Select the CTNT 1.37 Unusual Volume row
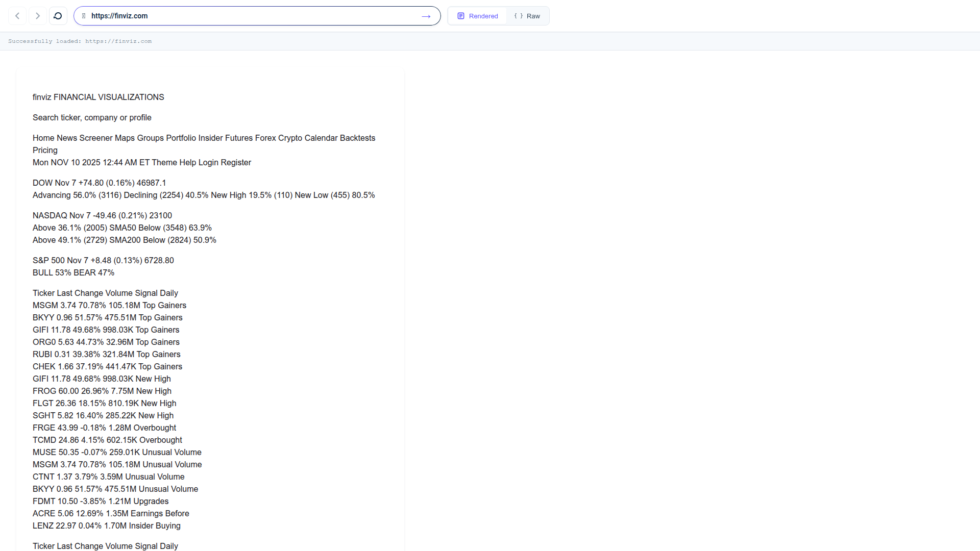980x551 pixels. (109, 477)
